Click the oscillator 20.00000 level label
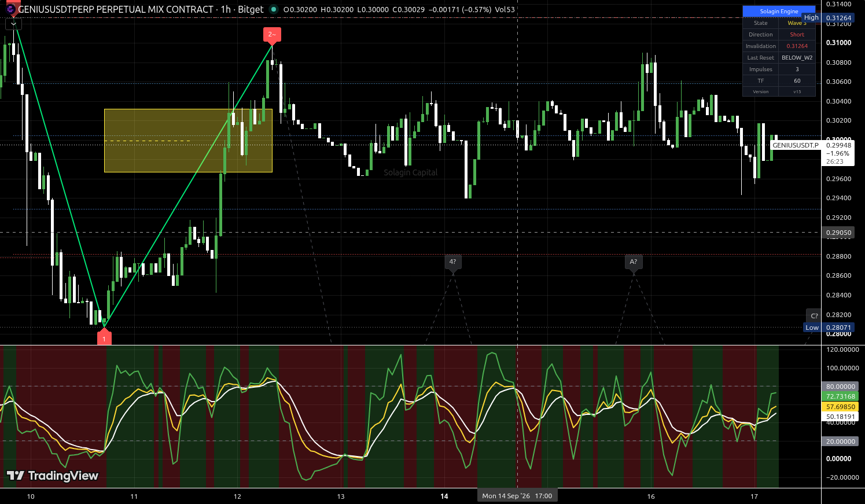865x504 pixels. pos(840,442)
